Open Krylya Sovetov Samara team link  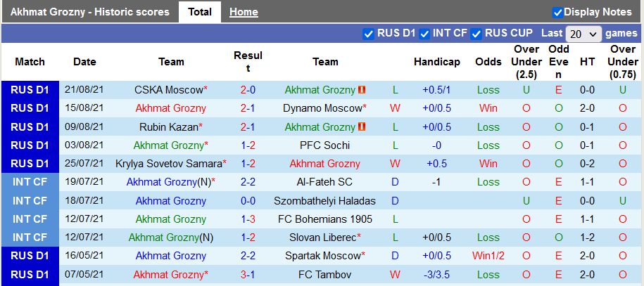pos(168,164)
